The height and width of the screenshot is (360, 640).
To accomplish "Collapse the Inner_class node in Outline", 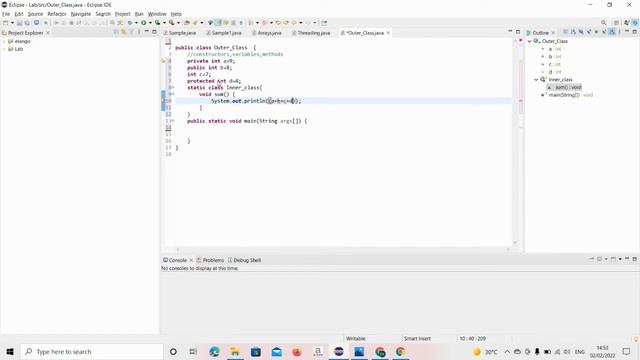I will click(536, 80).
